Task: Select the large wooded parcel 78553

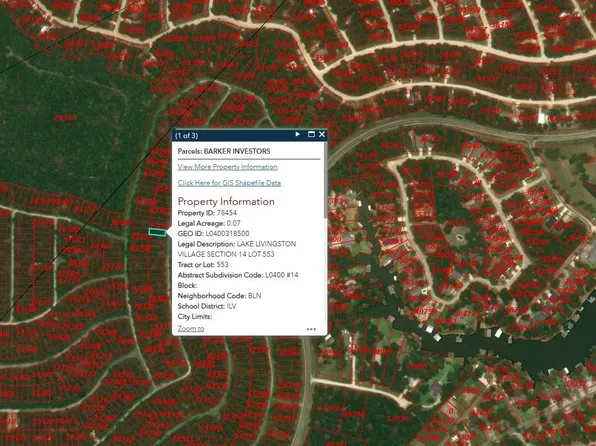Action: coord(65,118)
